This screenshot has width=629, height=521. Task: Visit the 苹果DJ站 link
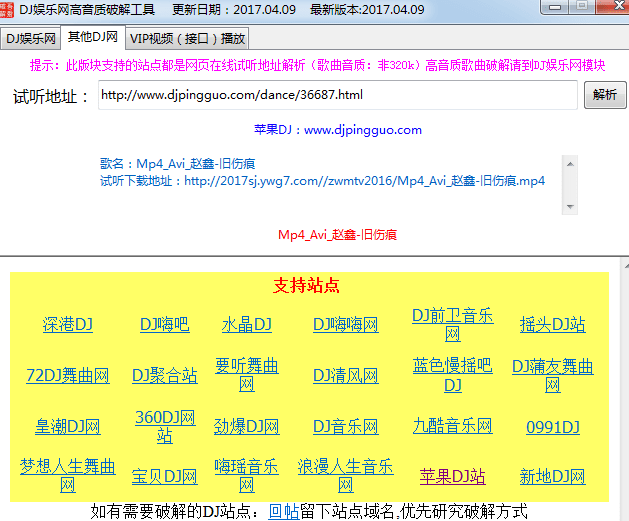click(x=452, y=477)
